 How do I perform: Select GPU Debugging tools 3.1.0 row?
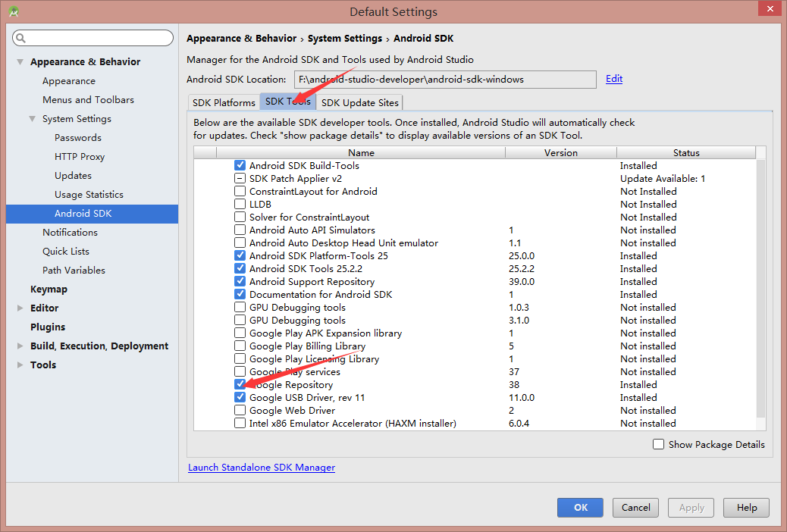(475, 321)
